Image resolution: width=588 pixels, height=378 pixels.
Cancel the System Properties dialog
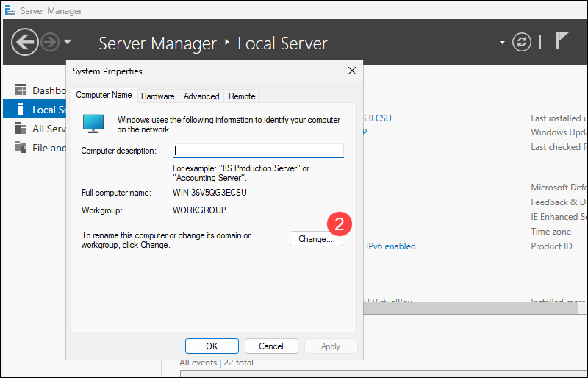click(x=271, y=346)
